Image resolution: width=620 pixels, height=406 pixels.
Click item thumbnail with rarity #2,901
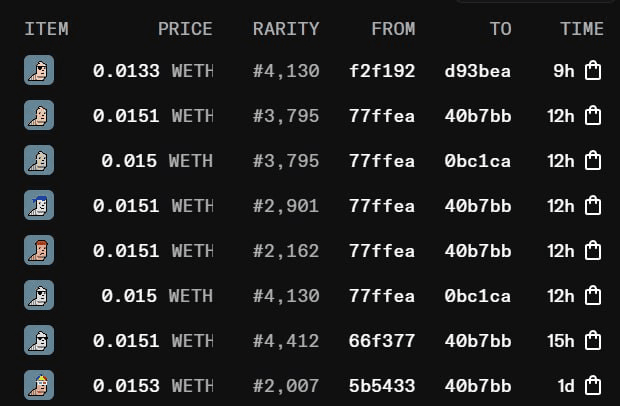click(39, 206)
